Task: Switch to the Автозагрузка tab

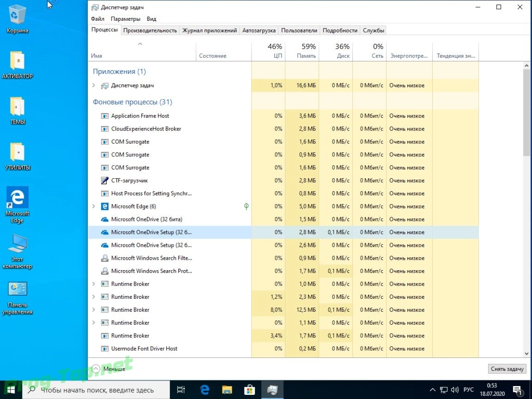Action: click(259, 30)
